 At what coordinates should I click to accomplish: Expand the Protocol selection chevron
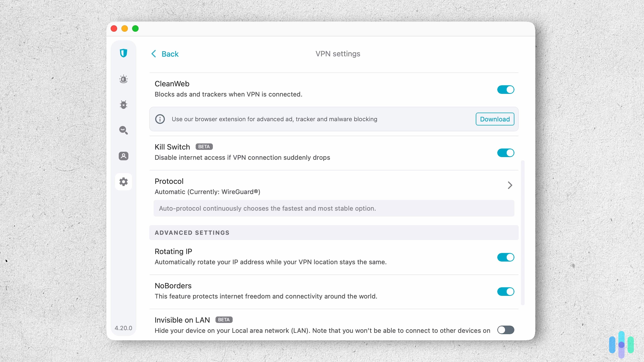[510, 185]
